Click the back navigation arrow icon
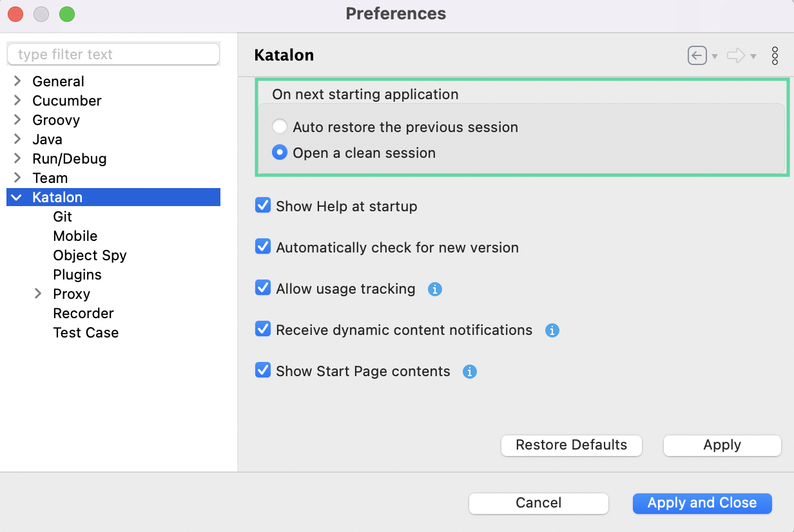Viewport: 794px width, 532px height. click(697, 56)
